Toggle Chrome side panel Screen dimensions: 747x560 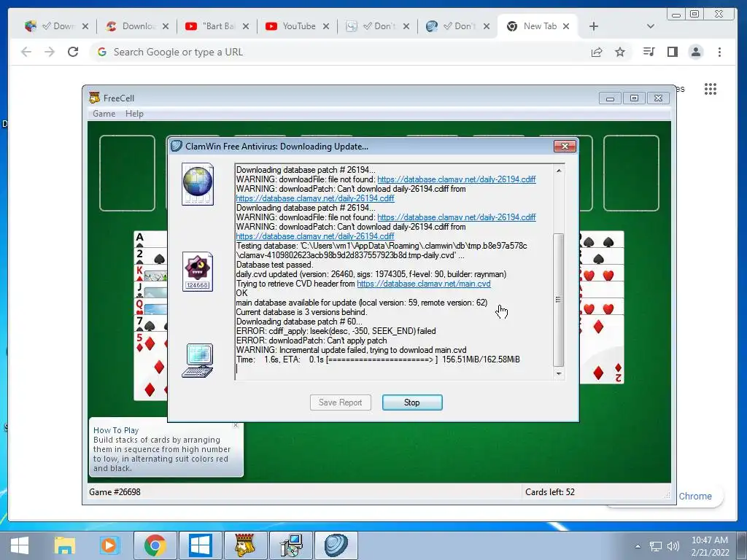coord(672,52)
